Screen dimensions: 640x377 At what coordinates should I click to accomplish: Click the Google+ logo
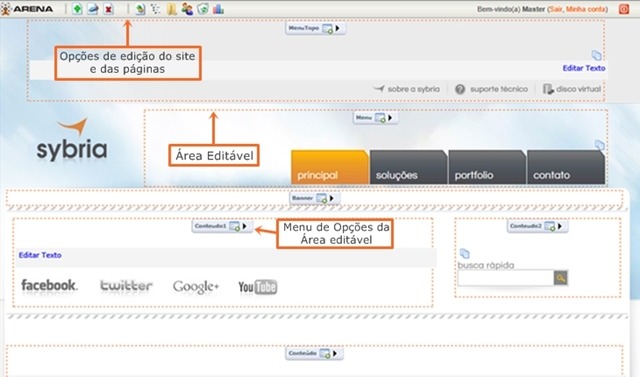(196, 287)
